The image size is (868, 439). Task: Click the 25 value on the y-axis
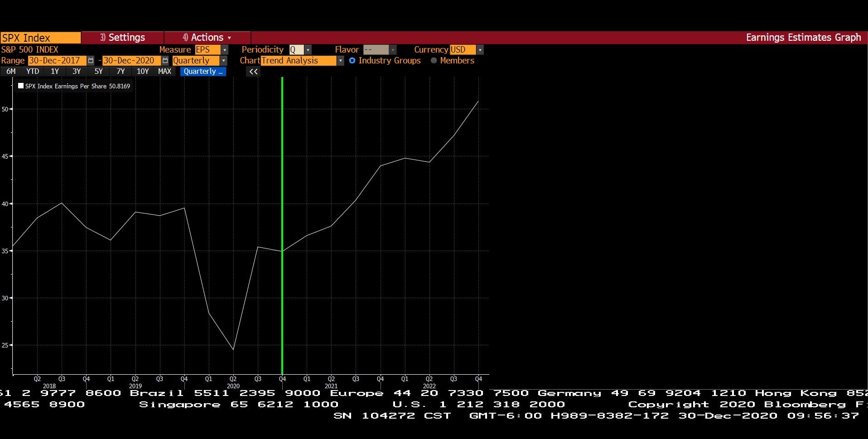click(5, 345)
